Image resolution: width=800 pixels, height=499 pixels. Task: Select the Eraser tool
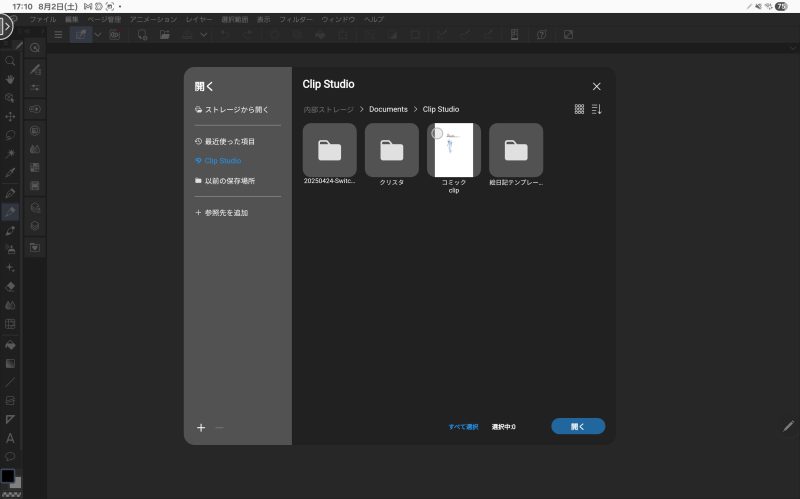coord(10,286)
